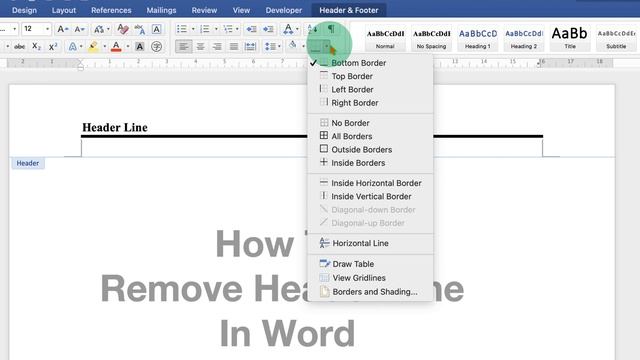Screen dimensions: 640x360
Task: Open the font color dropdown arrow
Action: 127,47
